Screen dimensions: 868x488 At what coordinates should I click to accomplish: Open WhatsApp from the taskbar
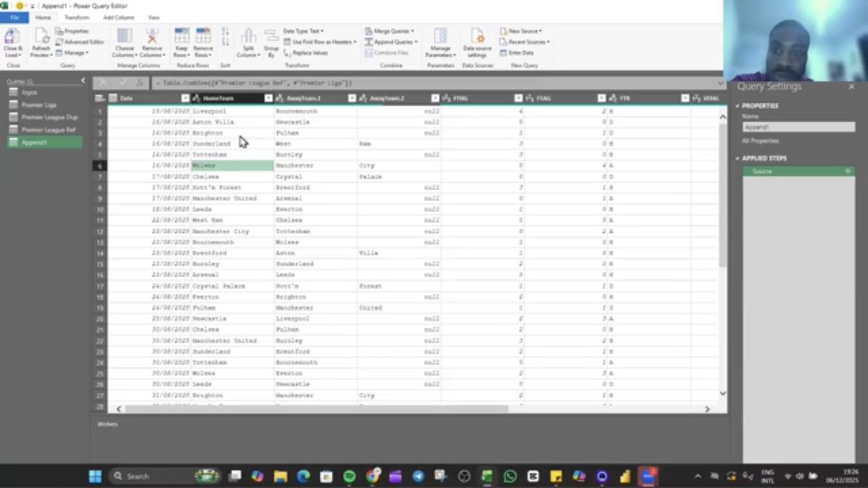(x=510, y=476)
